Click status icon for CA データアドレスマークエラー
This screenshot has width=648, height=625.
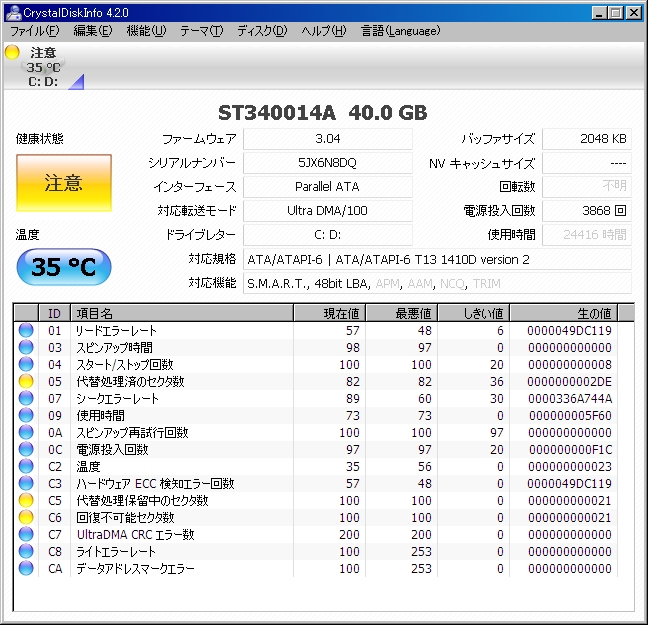point(26,568)
